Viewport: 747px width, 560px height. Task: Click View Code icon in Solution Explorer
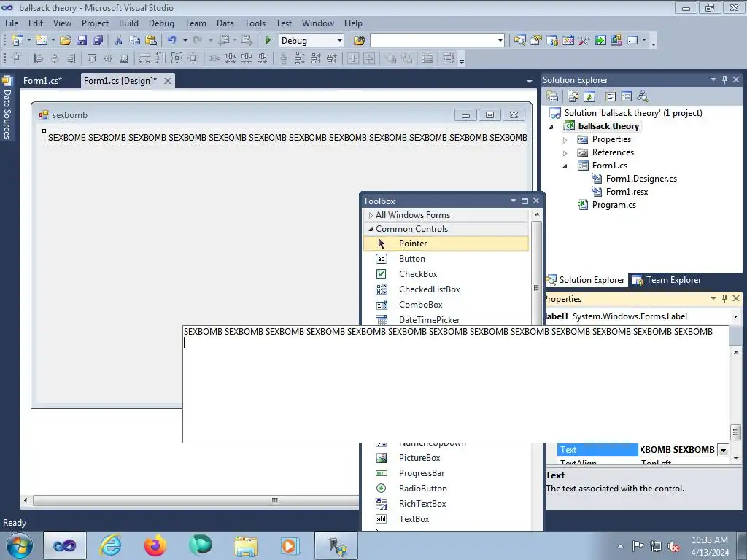pyautogui.click(x=611, y=97)
